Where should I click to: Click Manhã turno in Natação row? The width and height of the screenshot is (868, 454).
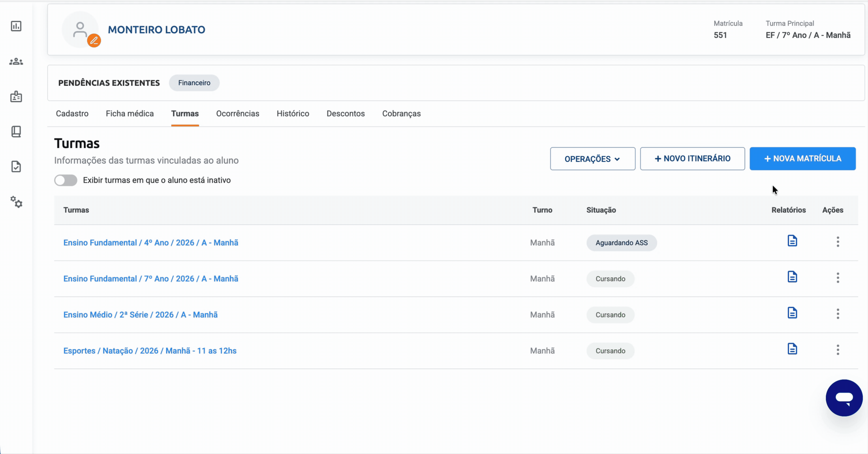542,351
